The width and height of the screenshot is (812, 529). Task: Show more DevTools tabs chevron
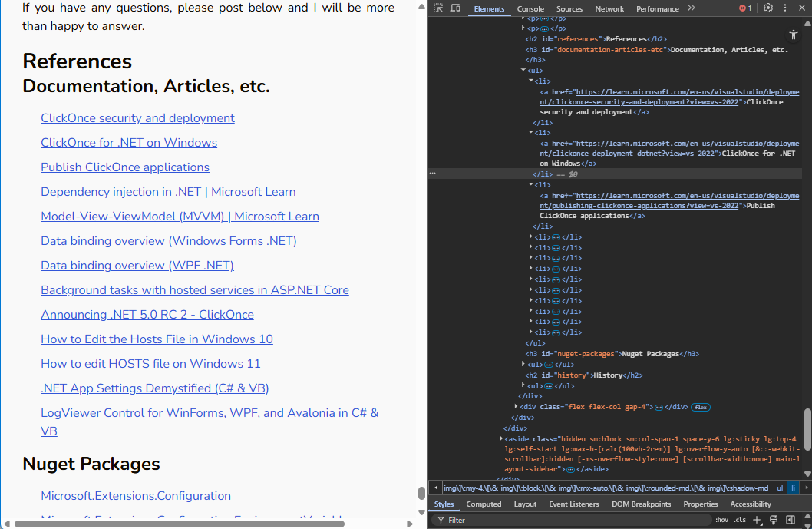coord(692,8)
